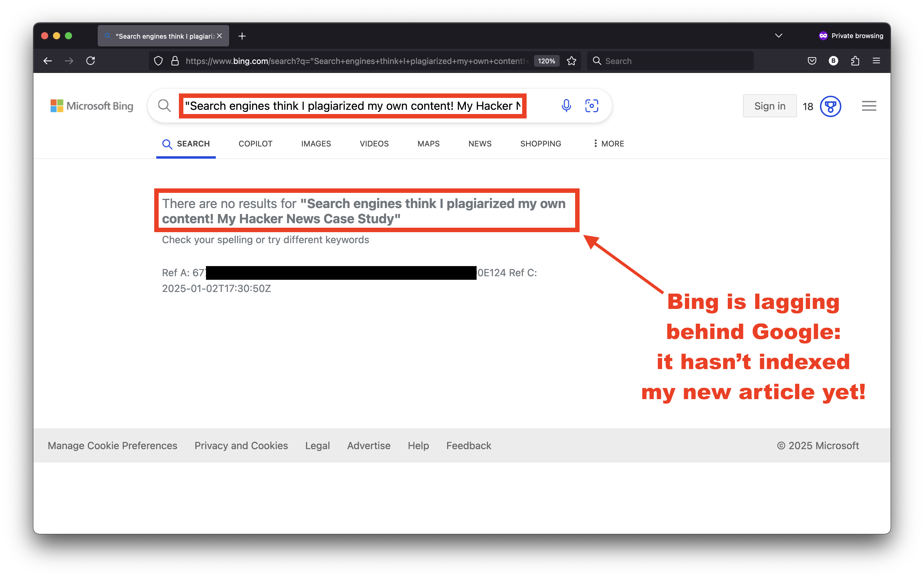Start voice search with microphone icon
The height and width of the screenshot is (578, 924).
566,105
